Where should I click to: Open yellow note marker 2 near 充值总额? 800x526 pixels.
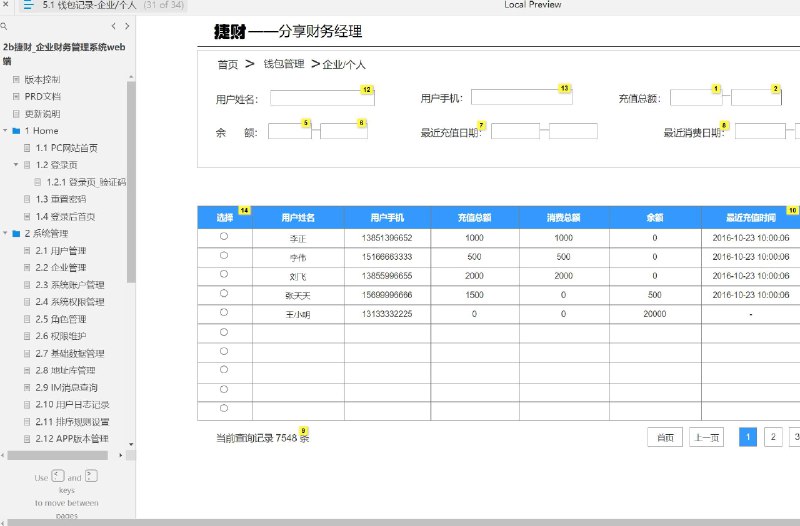776,89
